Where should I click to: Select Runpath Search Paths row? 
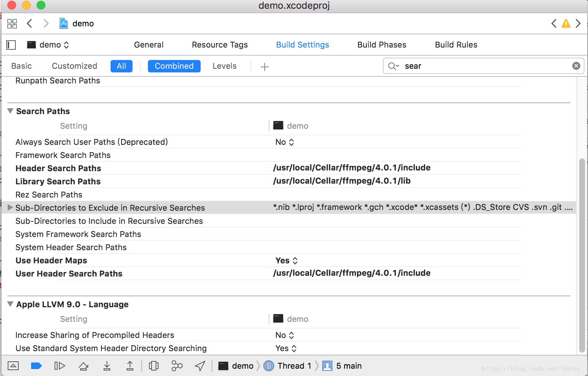tap(57, 81)
